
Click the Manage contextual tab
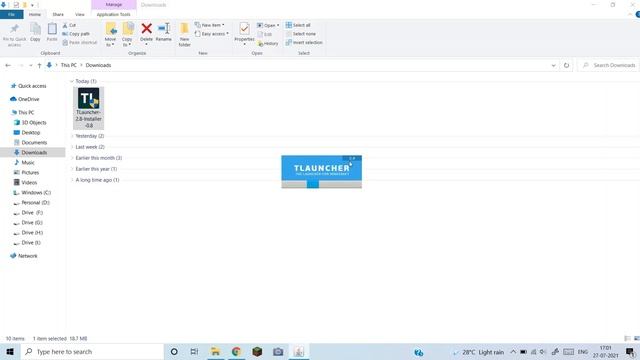tap(114, 5)
